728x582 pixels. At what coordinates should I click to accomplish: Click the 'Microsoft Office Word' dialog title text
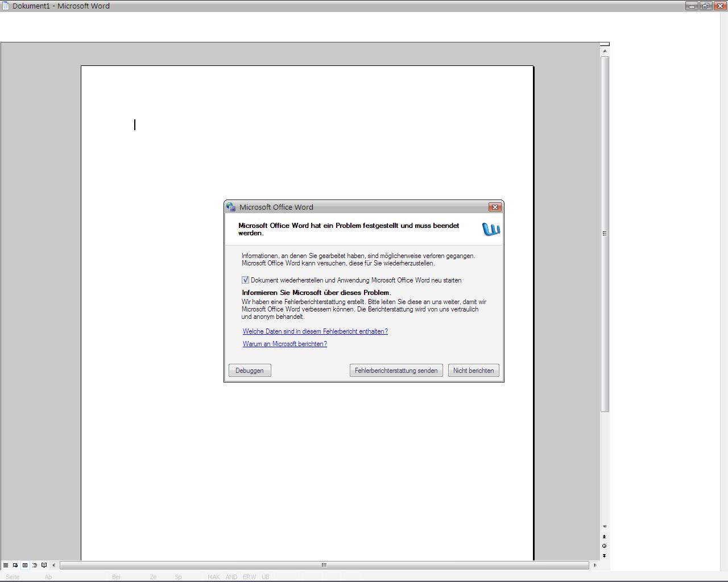pos(276,207)
